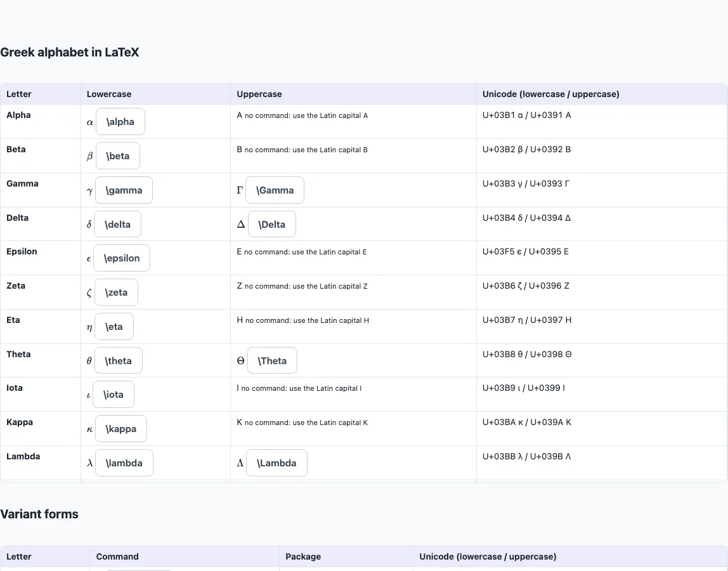Image resolution: width=728 pixels, height=571 pixels.
Task: Click the "Zeta" row label
Action: [16, 285]
